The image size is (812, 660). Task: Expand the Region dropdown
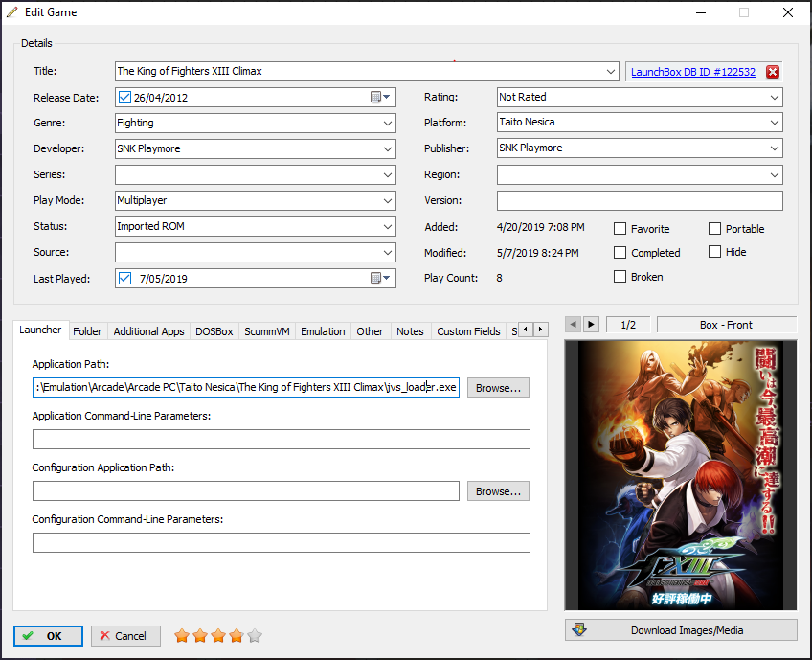pyautogui.click(x=775, y=175)
